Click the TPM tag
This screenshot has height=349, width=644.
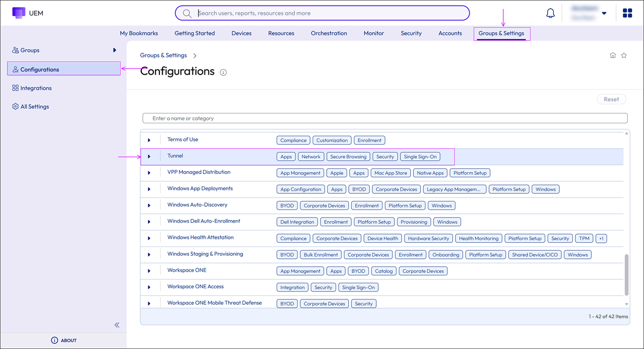point(584,238)
